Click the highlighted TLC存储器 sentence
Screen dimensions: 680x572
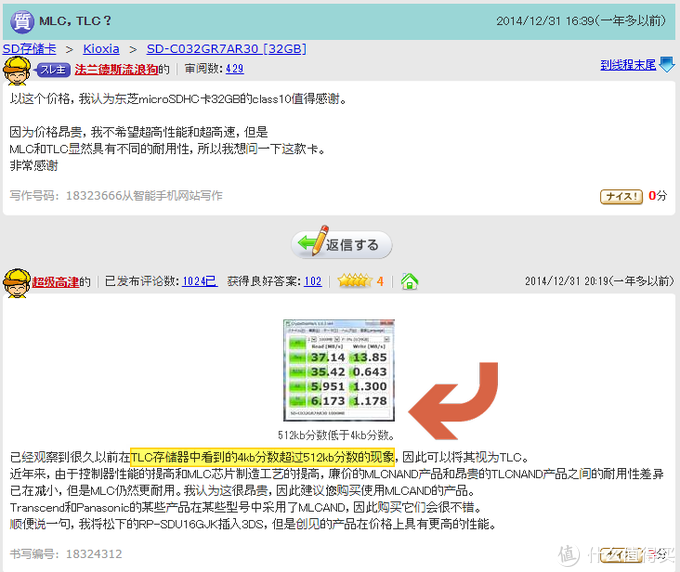(262, 457)
